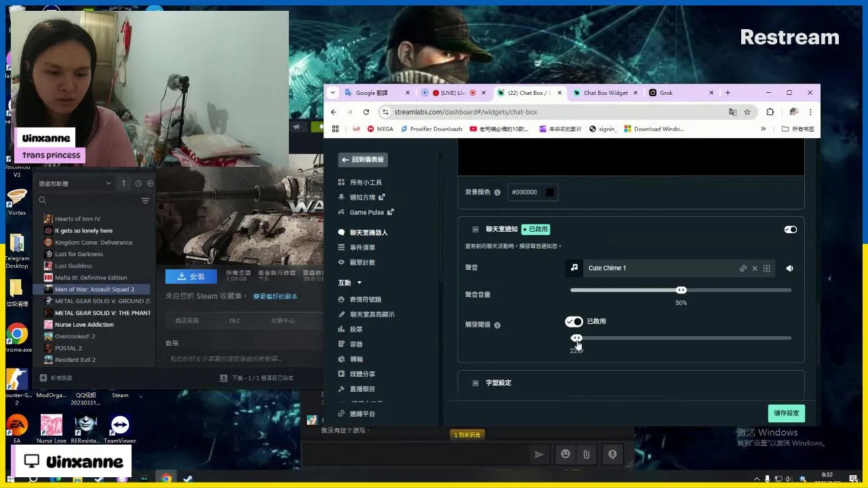Open 事件清單 in the sidebar

tap(357, 247)
